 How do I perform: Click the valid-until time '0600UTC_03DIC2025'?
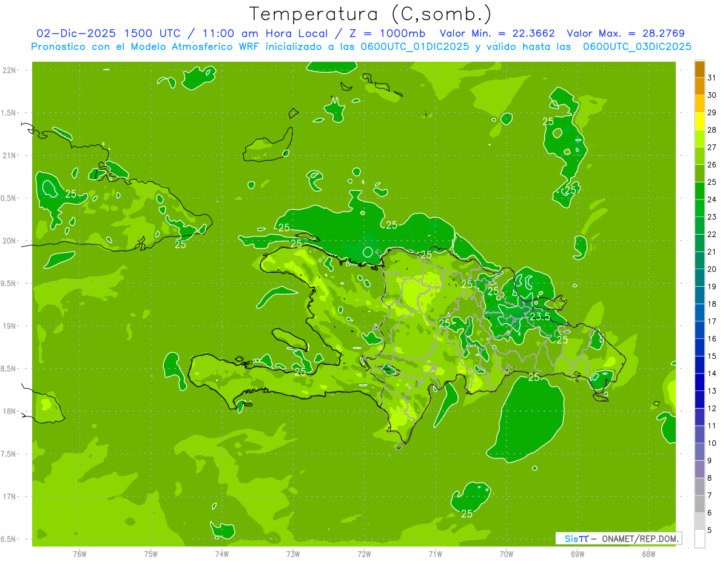click(637, 47)
